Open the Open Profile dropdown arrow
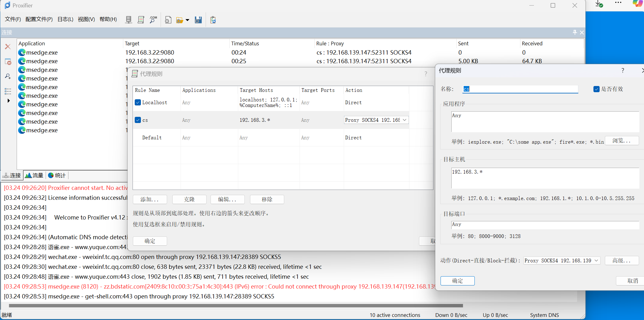This screenshot has height=320, width=644. tap(187, 20)
